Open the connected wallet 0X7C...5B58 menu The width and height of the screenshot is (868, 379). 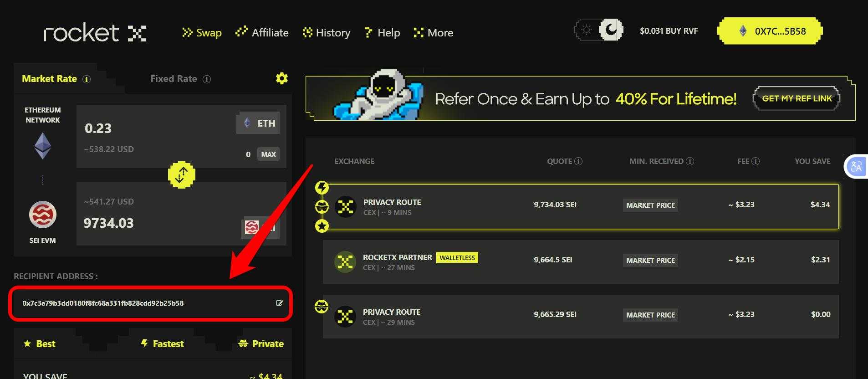(x=770, y=31)
